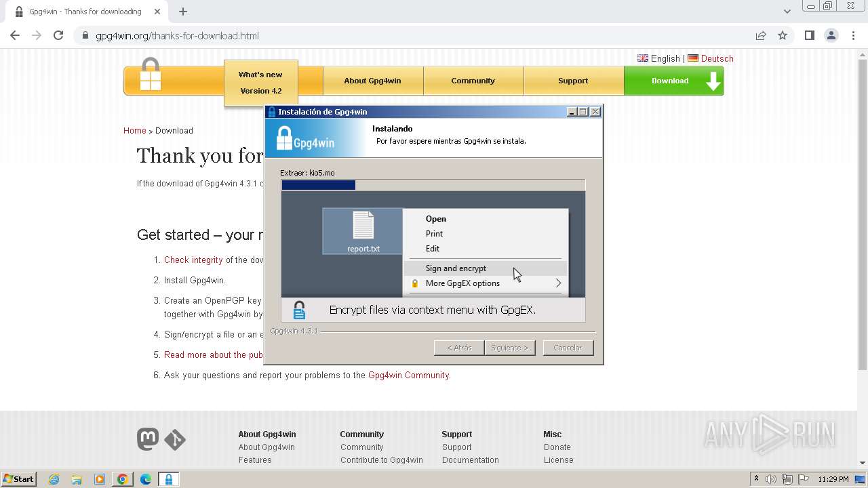
Task: Click the Gpg4win logo in installer header
Action: coord(305,139)
